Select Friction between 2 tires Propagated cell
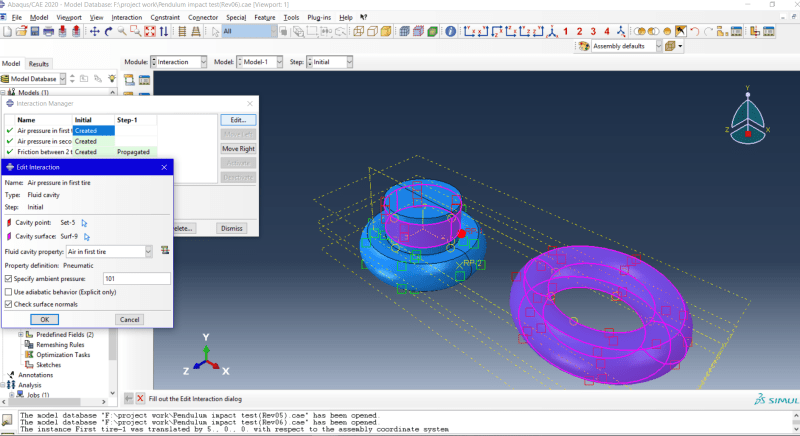 (x=136, y=152)
